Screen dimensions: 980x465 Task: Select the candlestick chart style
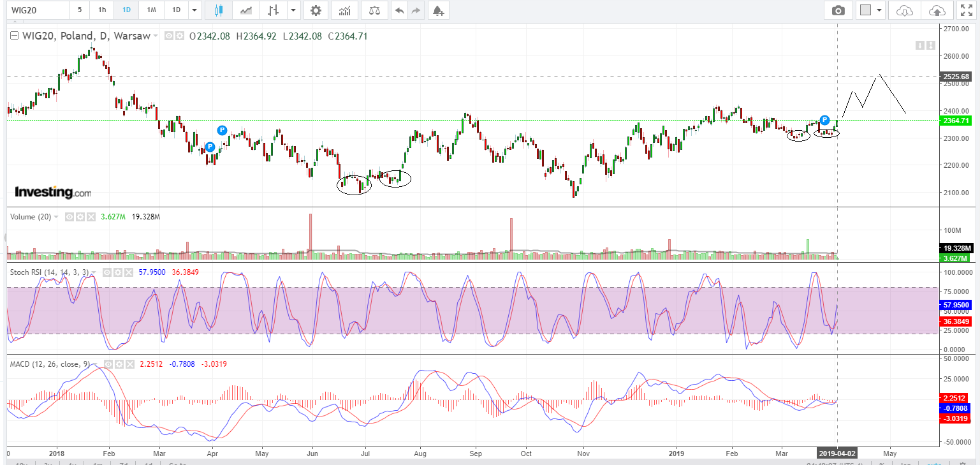click(x=219, y=10)
